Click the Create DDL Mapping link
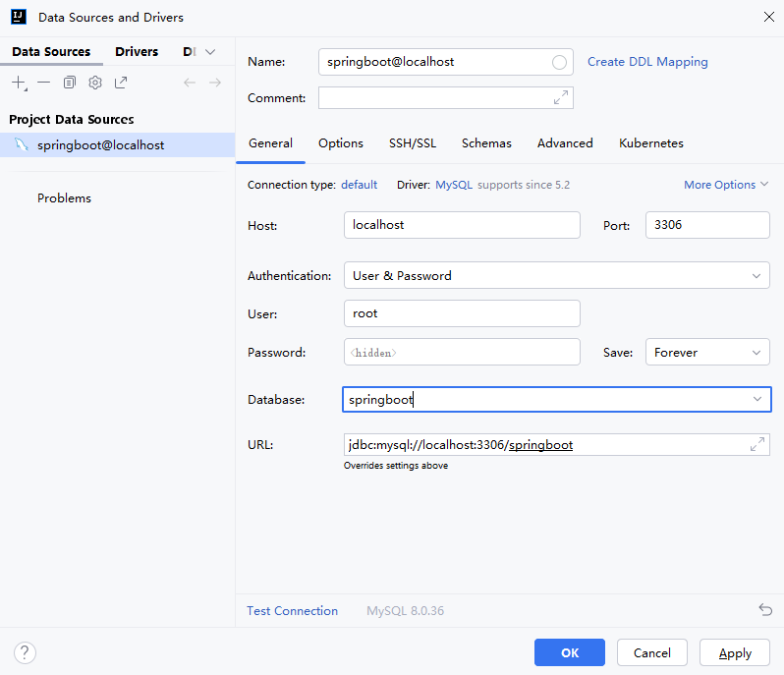Viewport: 784px width, 675px height. click(647, 62)
